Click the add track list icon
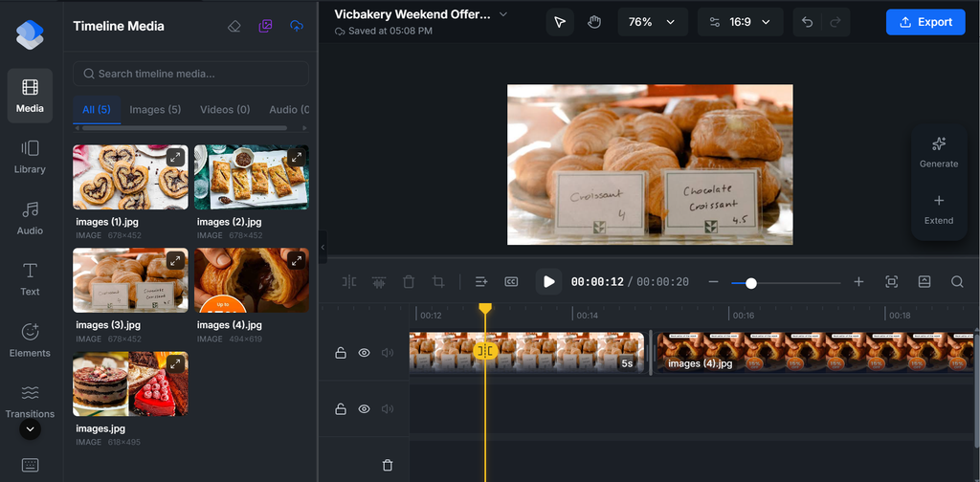This screenshot has height=482, width=980. [481, 282]
